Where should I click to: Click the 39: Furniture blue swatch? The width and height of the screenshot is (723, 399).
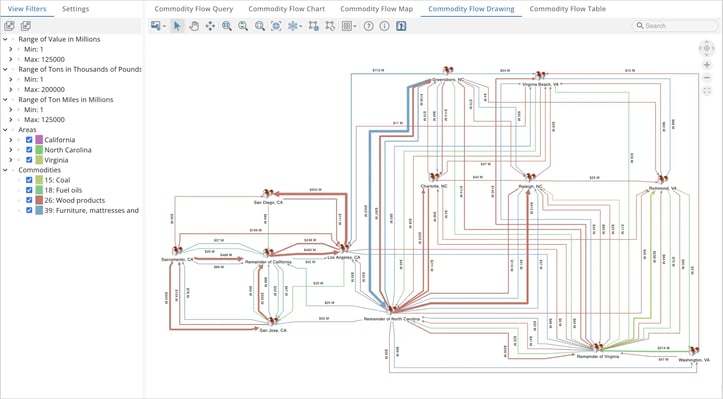39,210
